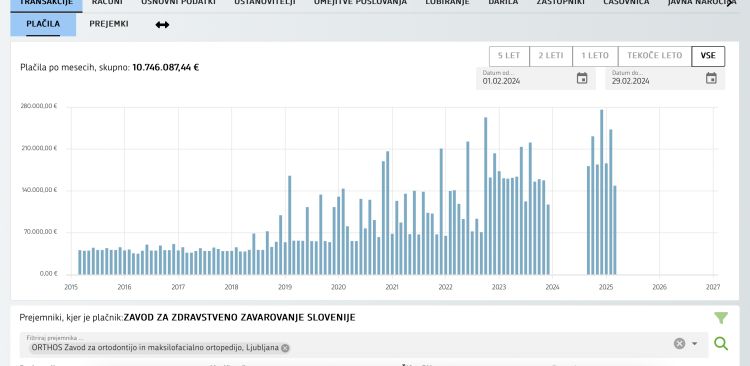
Task: Open the Datum do calendar picker
Action: pyautogui.click(x=711, y=78)
